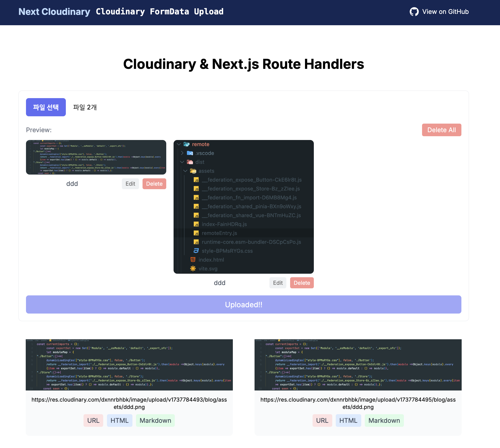Viewport: 500px width, 448px height.
Task: Copy Markdown for the v1737784495 upload
Action: 384,421
